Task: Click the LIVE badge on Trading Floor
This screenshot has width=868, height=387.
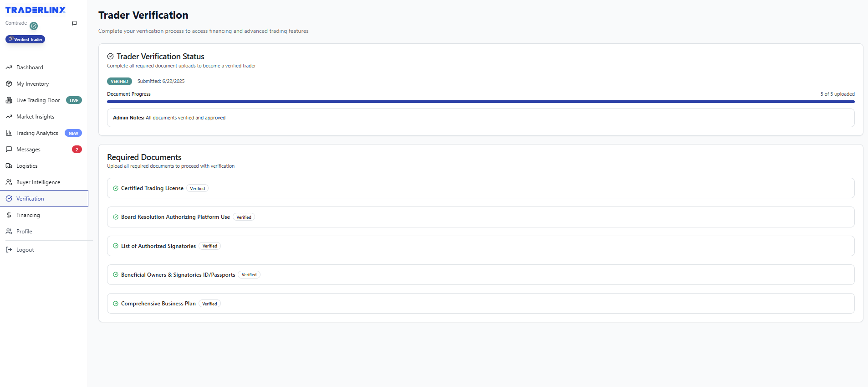Action: [74, 100]
